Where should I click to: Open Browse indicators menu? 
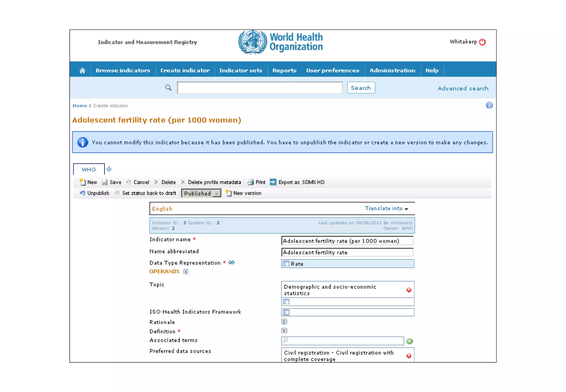pyautogui.click(x=123, y=70)
